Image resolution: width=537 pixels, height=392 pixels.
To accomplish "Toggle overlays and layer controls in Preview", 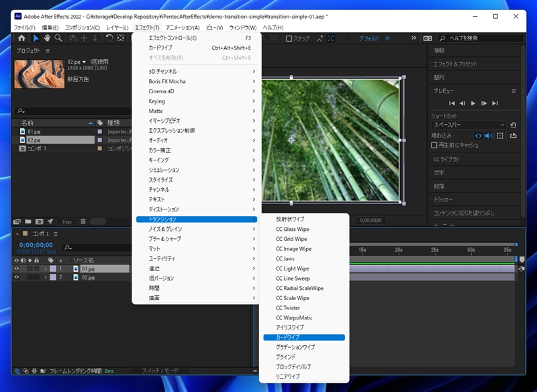I will [500, 136].
